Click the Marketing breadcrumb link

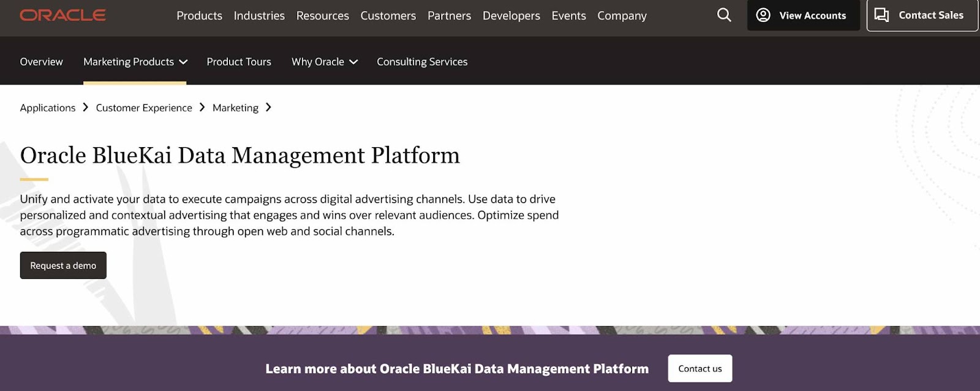235,108
